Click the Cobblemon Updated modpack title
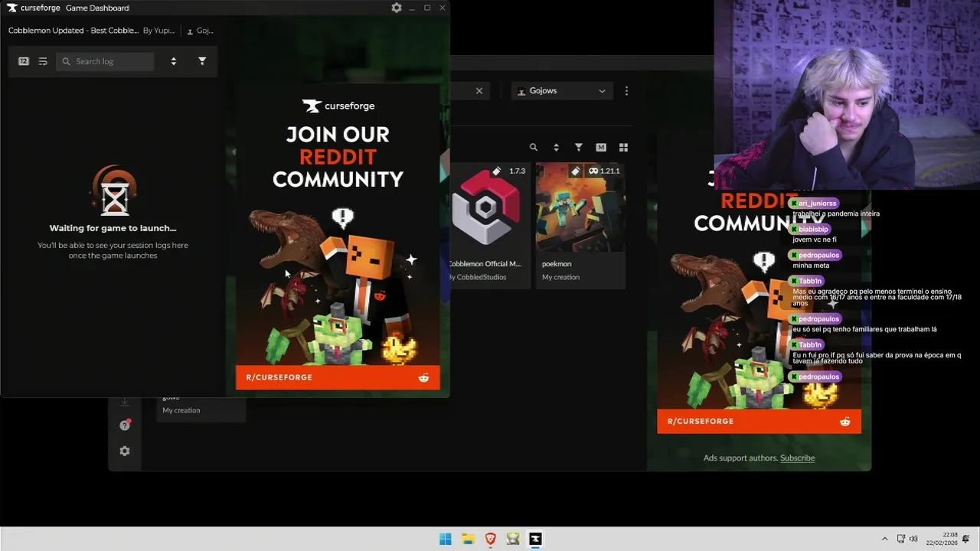 (x=73, y=31)
